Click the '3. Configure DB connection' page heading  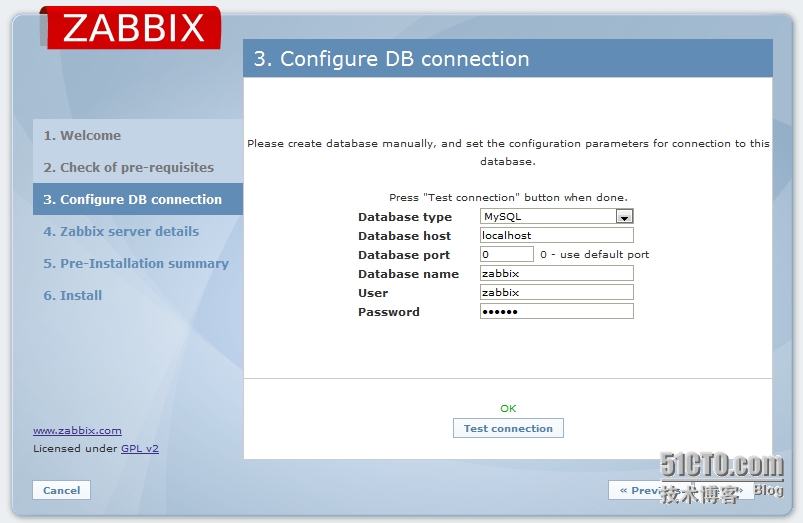391,59
